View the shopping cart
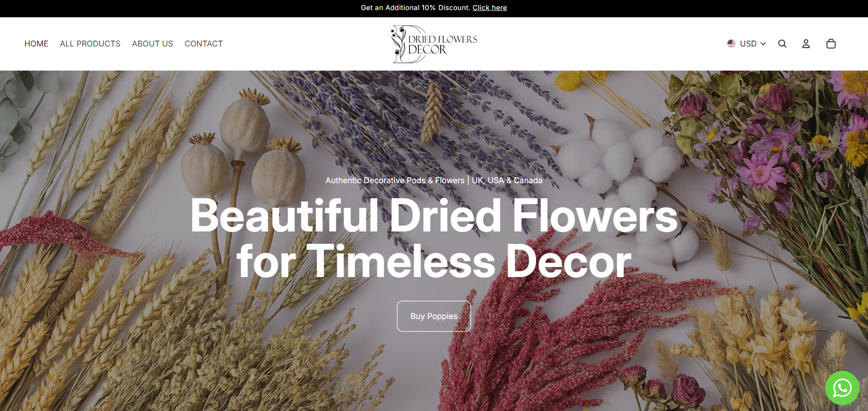This screenshot has width=868, height=411. coord(831,43)
